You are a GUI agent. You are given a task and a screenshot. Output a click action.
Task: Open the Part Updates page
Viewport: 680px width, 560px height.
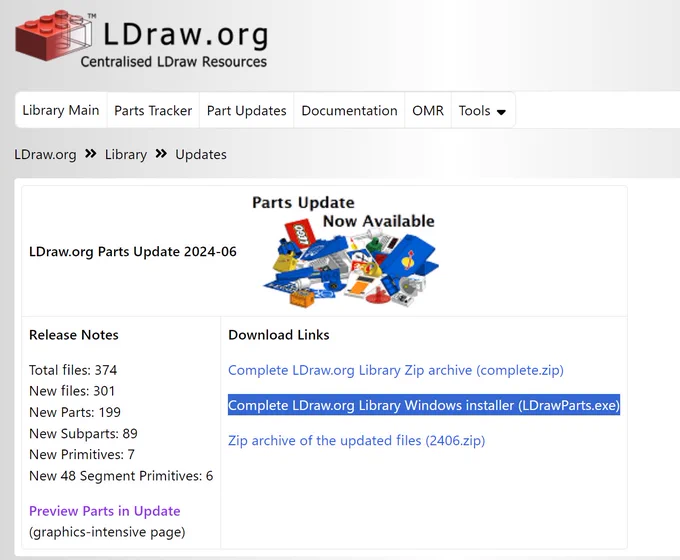coord(246,110)
